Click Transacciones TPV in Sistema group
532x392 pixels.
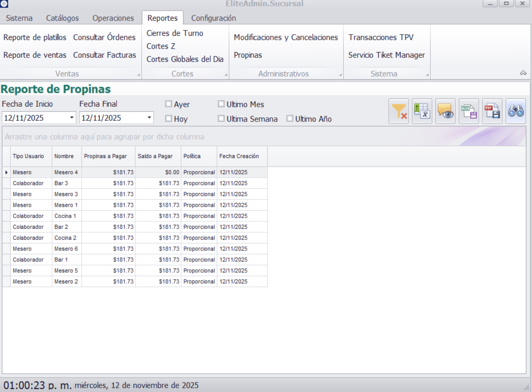pyautogui.click(x=381, y=37)
